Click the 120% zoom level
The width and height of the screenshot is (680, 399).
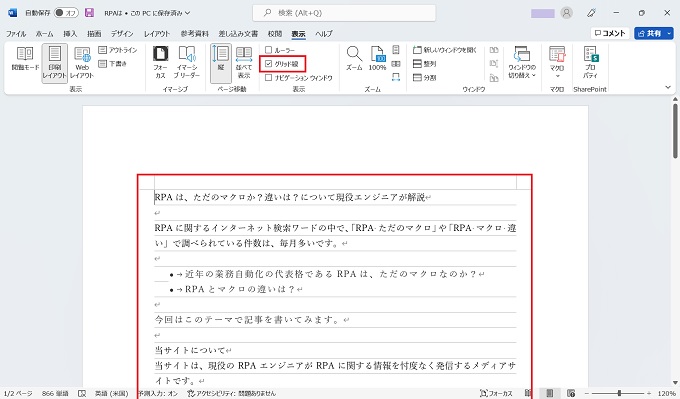point(666,393)
